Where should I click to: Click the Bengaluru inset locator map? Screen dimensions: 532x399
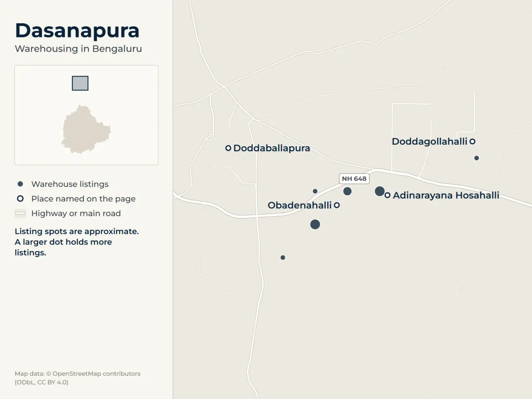coord(86,115)
